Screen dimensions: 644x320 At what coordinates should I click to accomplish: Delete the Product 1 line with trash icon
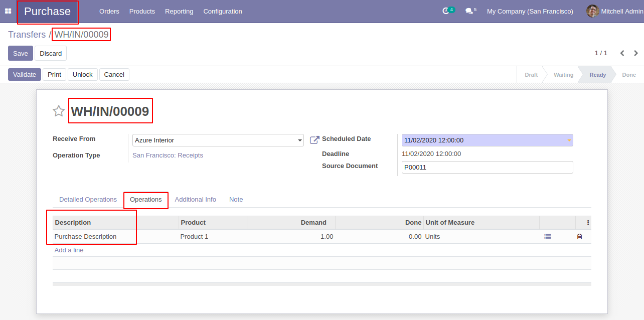pyautogui.click(x=580, y=237)
